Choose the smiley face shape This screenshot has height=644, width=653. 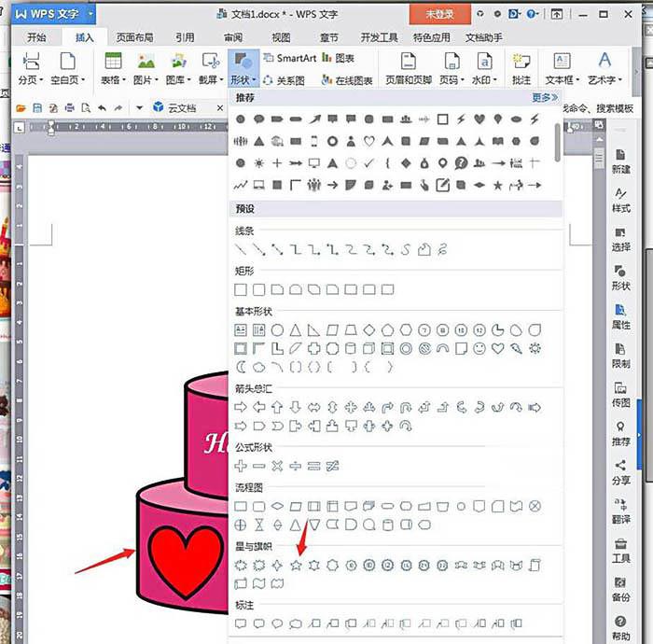click(479, 348)
